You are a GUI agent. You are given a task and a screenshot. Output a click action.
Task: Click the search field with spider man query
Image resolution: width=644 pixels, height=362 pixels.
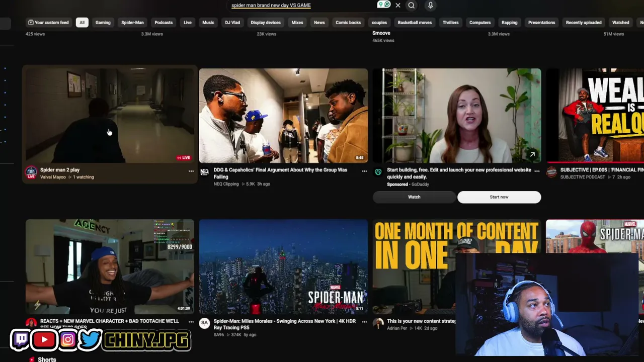point(302,5)
